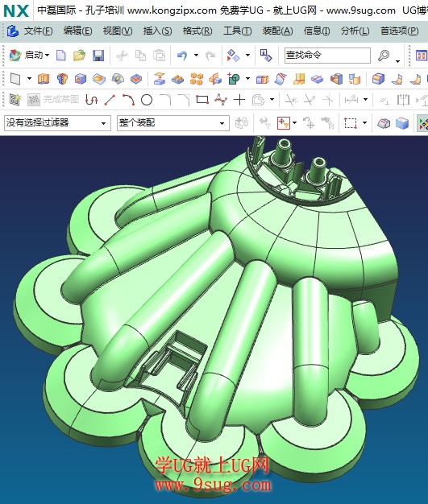Click the Hole feature icon

coord(81,78)
